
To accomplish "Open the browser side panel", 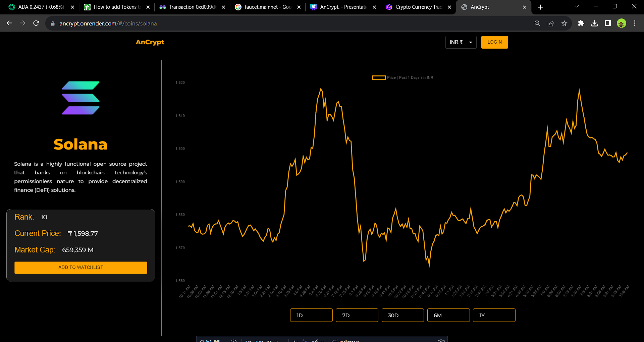I will [608, 23].
